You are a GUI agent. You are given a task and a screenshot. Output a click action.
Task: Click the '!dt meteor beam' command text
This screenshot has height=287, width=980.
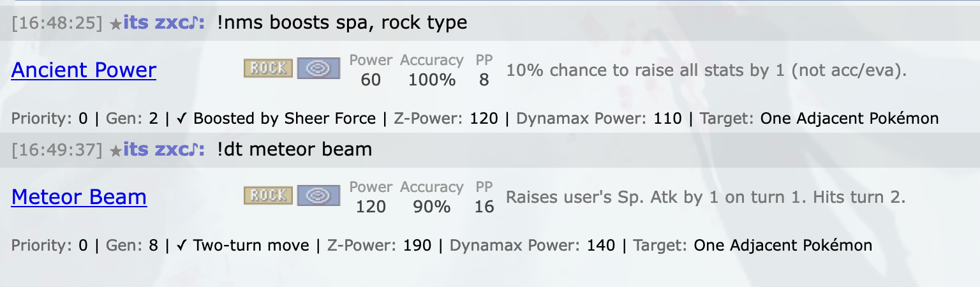click(294, 150)
